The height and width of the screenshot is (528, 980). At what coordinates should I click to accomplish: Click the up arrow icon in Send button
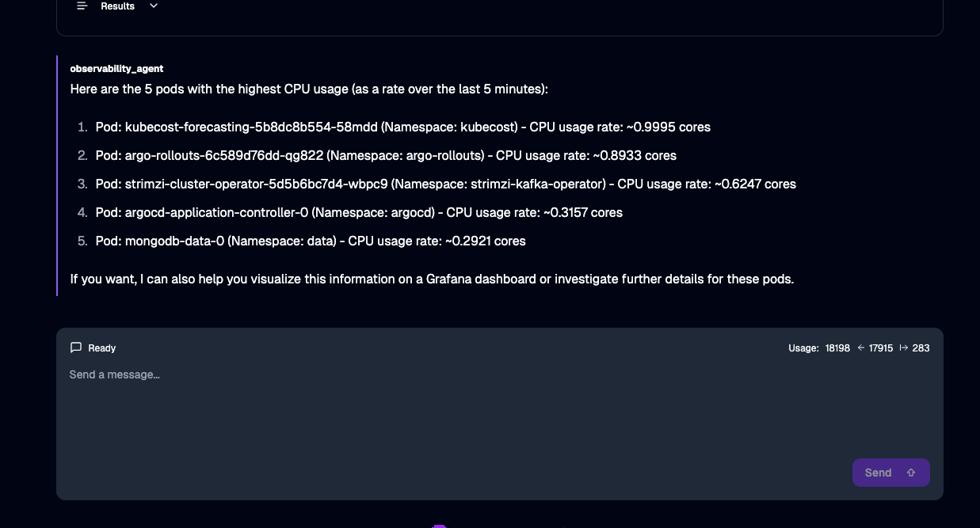pos(911,473)
